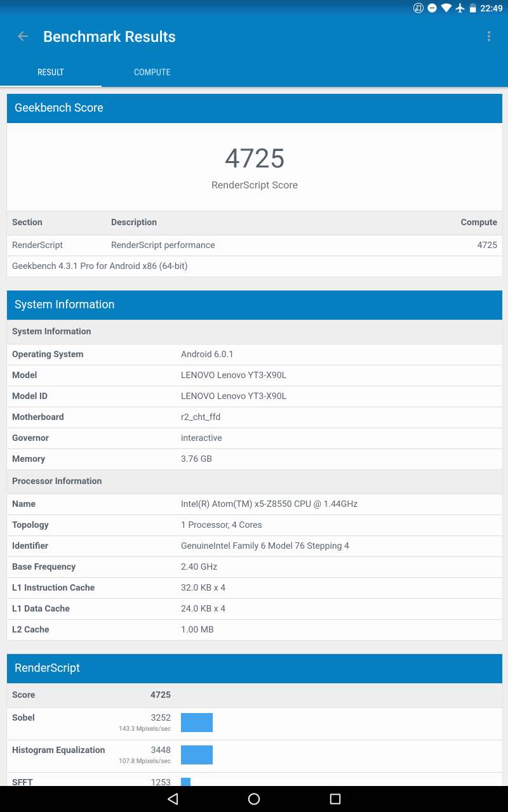Tap the System Information blue header
508x812 pixels.
tap(254, 304)
